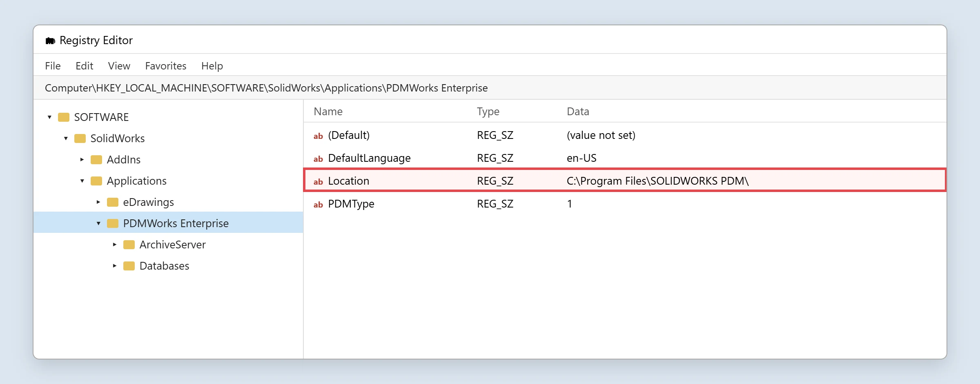Open the Favorites menu
Viewport: 980px width, 384px height.
coord(166,66)
